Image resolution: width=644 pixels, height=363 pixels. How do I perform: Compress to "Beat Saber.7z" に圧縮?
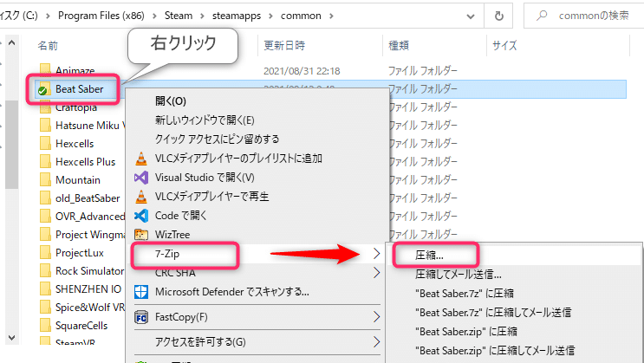(x=464, y=294)
